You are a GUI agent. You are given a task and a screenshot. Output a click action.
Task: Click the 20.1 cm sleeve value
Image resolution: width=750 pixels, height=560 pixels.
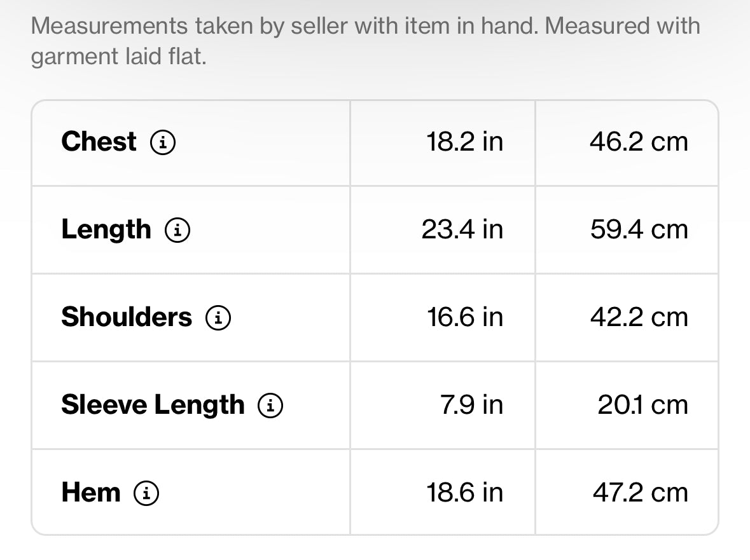[643, 405]
